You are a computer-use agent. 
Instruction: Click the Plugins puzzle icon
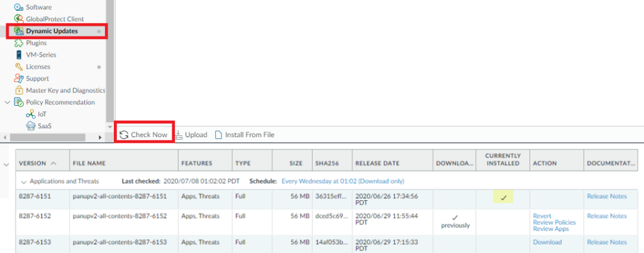[18, 43]
